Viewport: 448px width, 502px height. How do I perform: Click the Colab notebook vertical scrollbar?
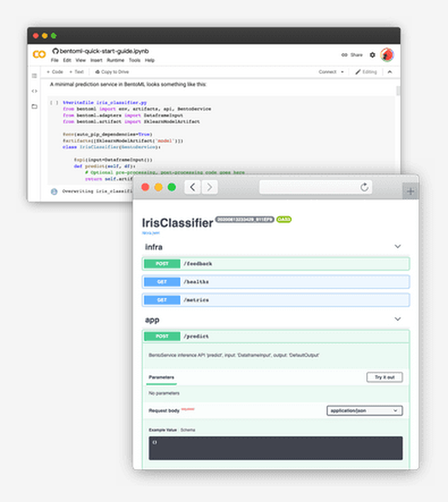pyautogui.click(x=398, y=90)
